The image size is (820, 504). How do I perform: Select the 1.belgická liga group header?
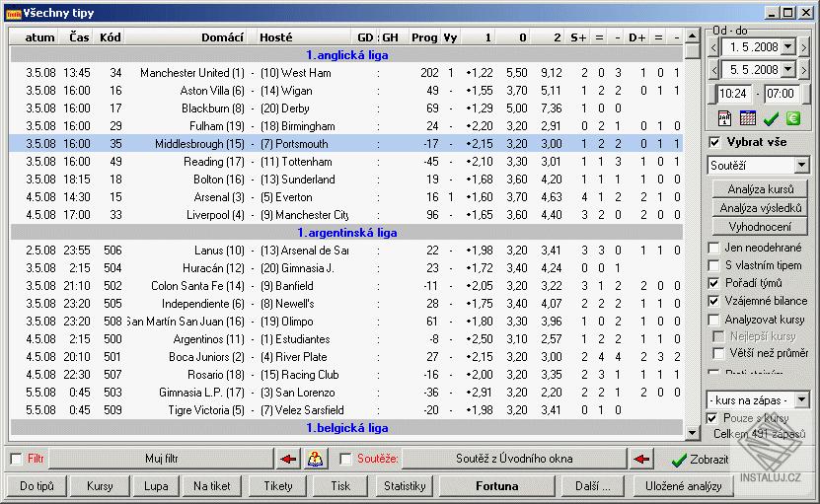[346, 428]
